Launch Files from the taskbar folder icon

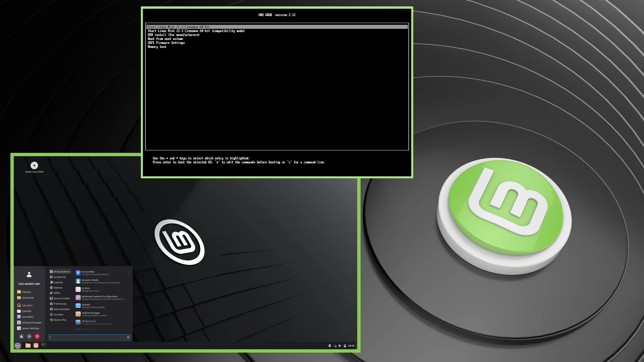pos(28,346)
